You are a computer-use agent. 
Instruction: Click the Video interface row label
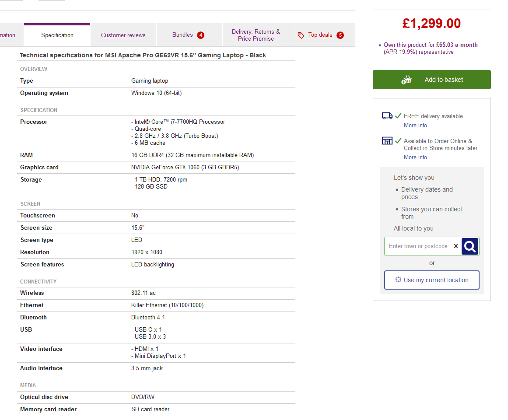click(41, 349)
